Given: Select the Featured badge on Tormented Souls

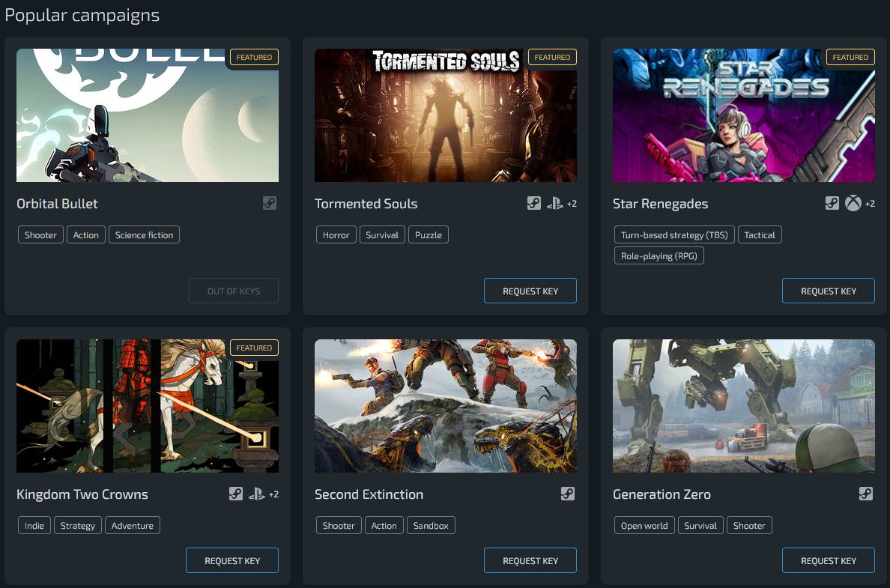Looking at the screenshot, I should 552,57.
